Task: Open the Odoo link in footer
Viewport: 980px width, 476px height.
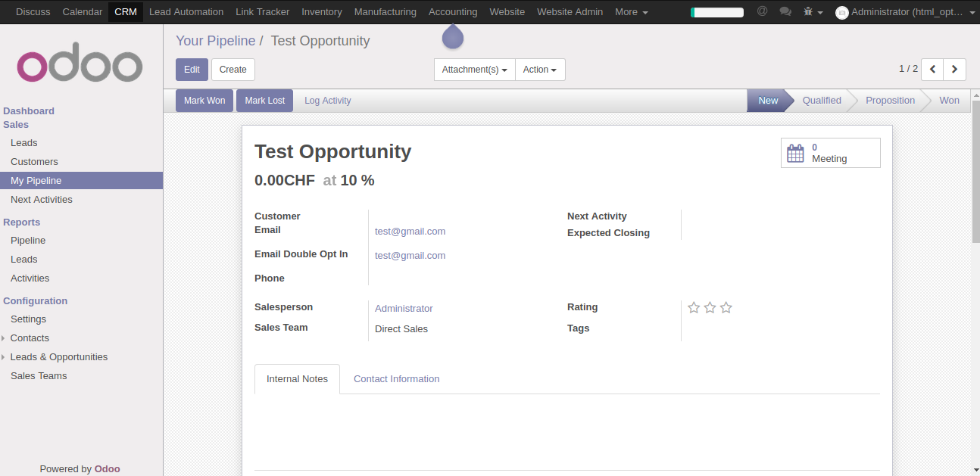Action: [x=107, y=469]
